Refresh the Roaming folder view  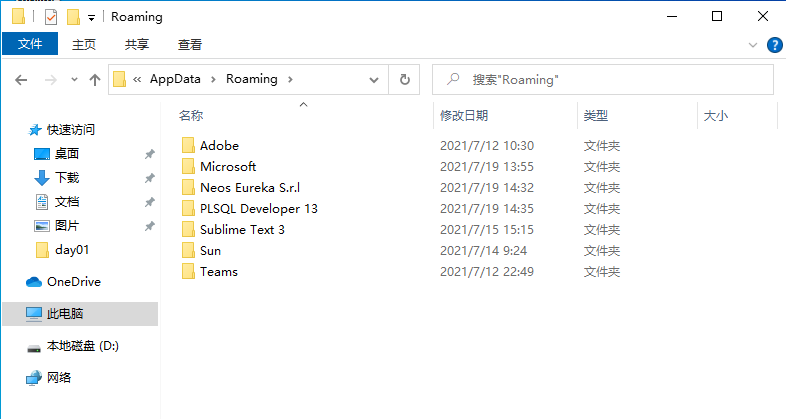point(405,80)
